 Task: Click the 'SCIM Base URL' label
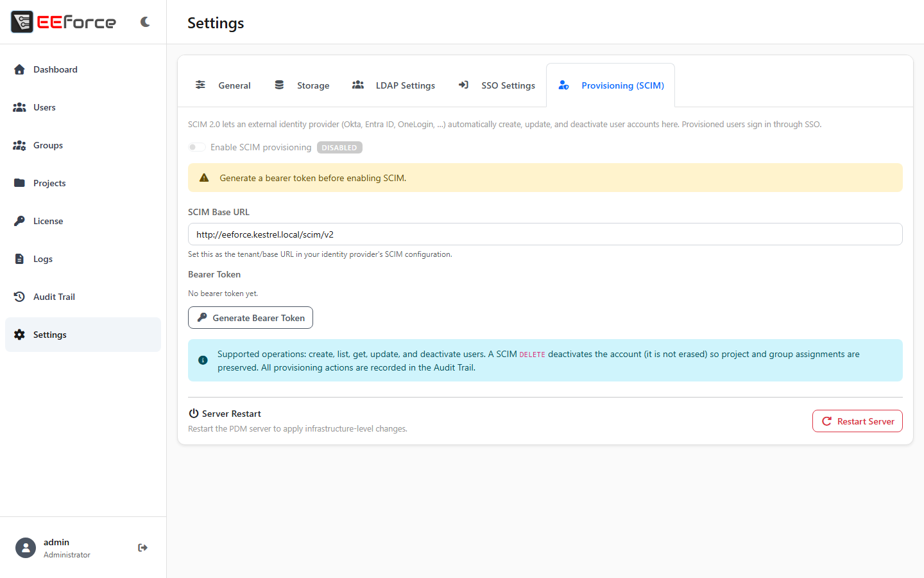point(219,212)
